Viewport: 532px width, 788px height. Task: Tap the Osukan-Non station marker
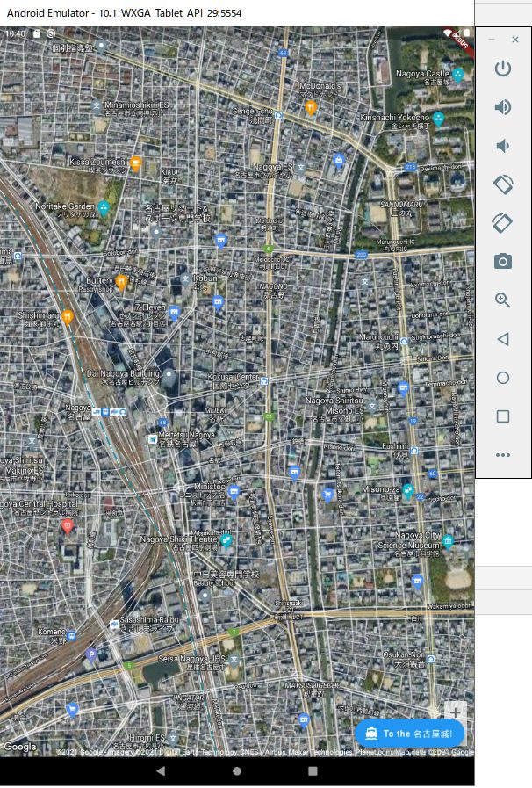431,658
